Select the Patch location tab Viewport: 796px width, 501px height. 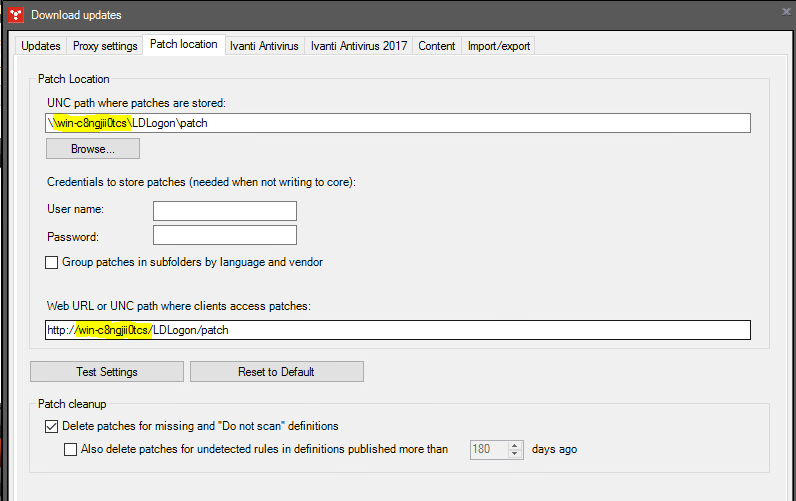coord(184,45)
